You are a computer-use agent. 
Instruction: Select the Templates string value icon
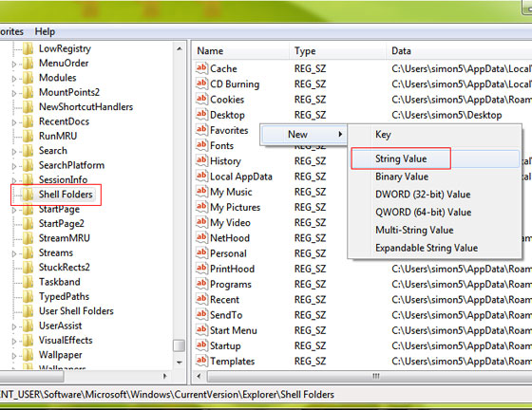(x=201, y=361)
